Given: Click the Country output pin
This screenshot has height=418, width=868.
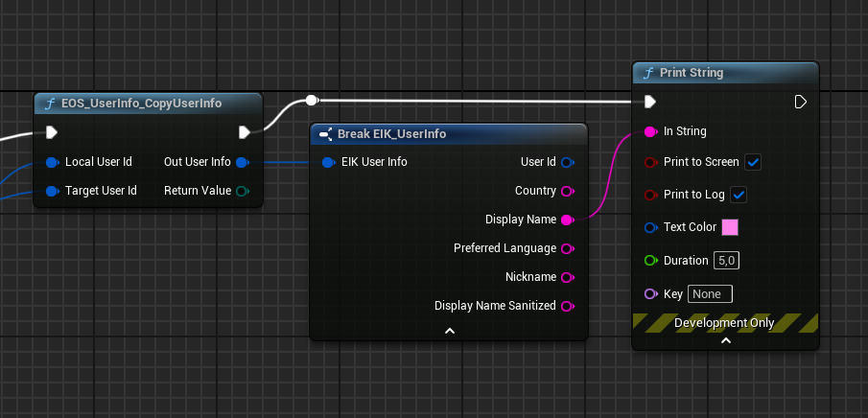Looking at the screenshot, I should (x=566, y=191).
